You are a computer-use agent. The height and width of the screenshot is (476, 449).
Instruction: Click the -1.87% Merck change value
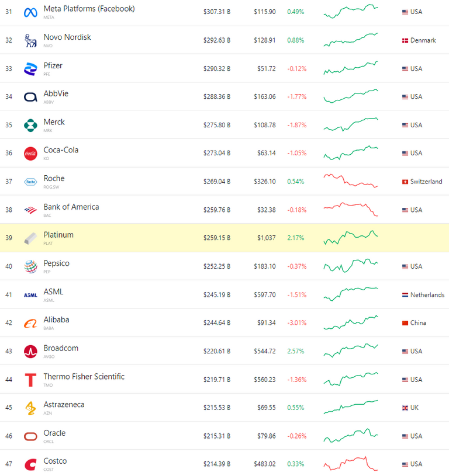point(297,125)
